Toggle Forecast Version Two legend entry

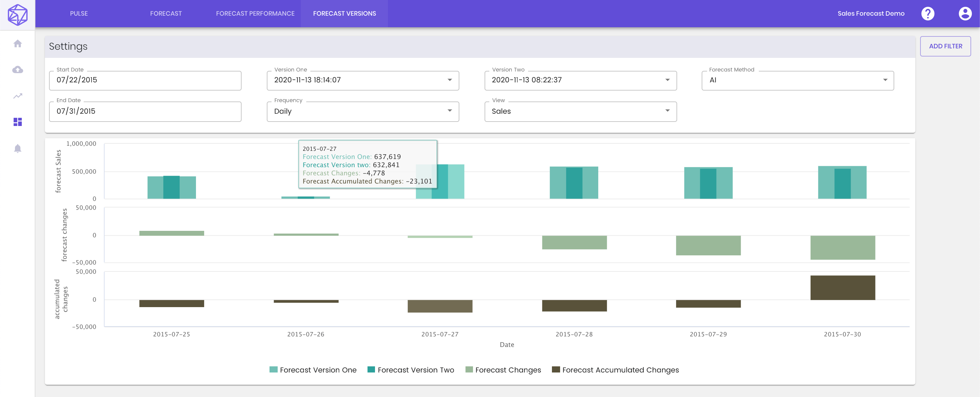pyautogui.click(x=410, y=370)
